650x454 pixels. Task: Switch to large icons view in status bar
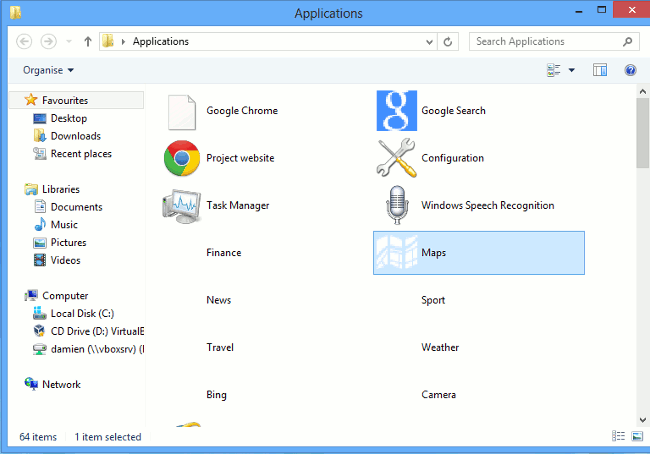coord(637,436)
